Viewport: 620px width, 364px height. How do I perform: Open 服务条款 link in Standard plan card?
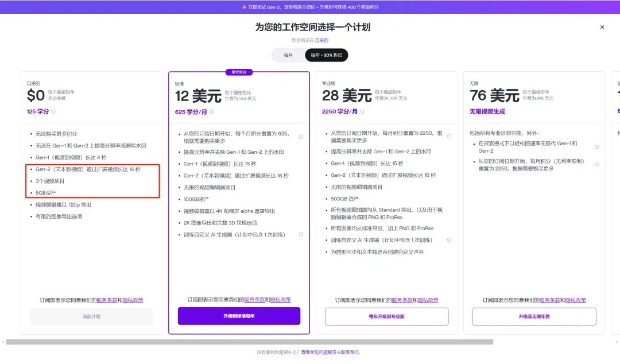[255, 300]
